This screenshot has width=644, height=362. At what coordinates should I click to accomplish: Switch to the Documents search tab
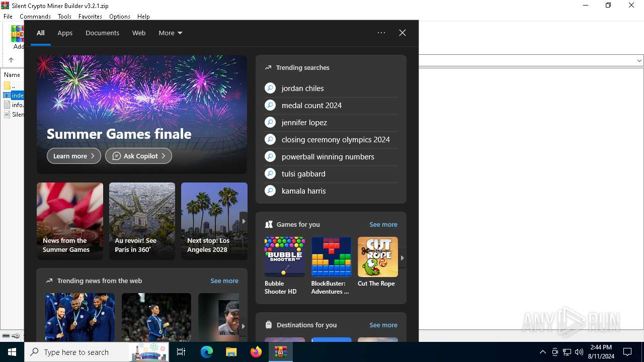[x=102, y=33]
